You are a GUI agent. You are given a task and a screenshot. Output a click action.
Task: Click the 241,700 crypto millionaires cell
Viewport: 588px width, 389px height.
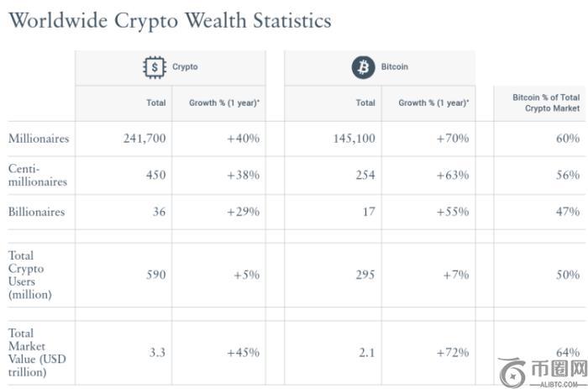pos(144,138)
